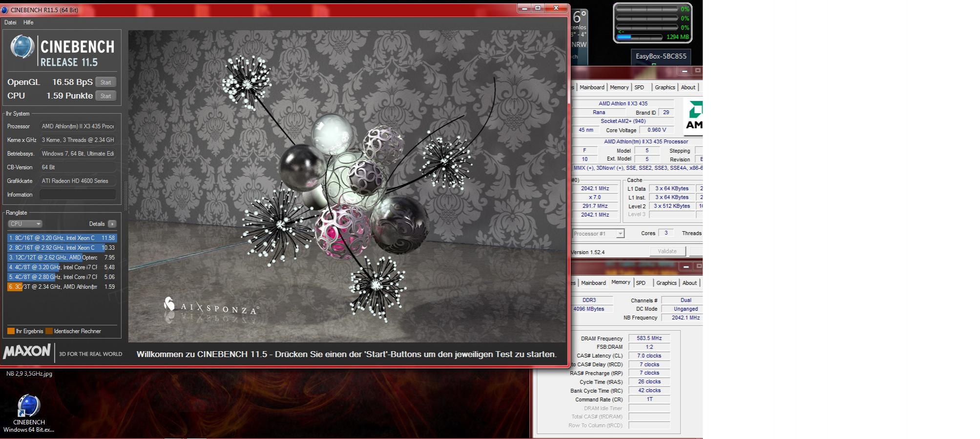Click the Kerne x GHz field value

click(78, 140)
